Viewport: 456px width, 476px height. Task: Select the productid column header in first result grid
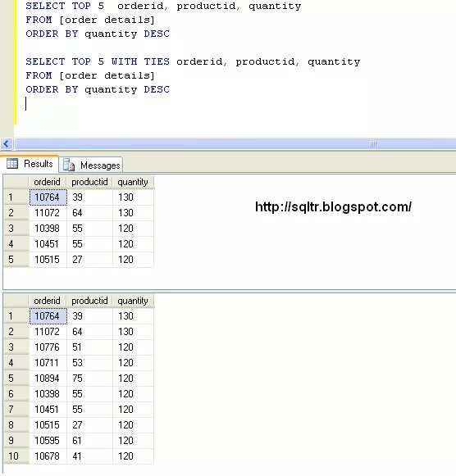89,182
